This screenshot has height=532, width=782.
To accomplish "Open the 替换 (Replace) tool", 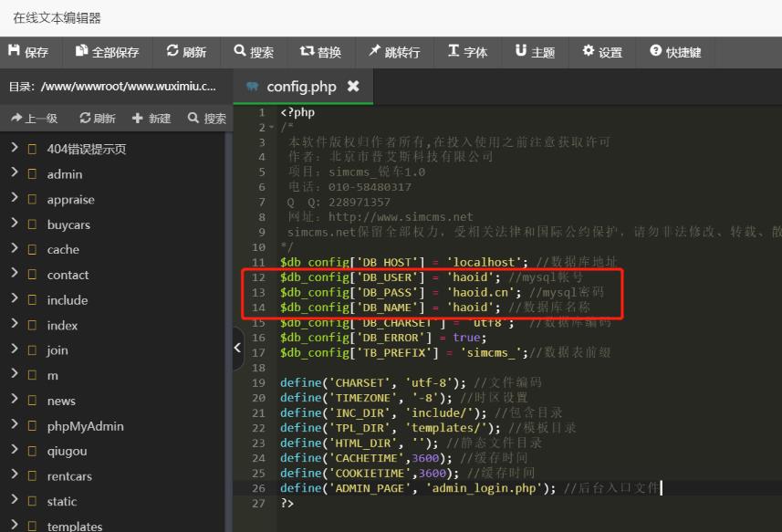I will coord(307,51).
